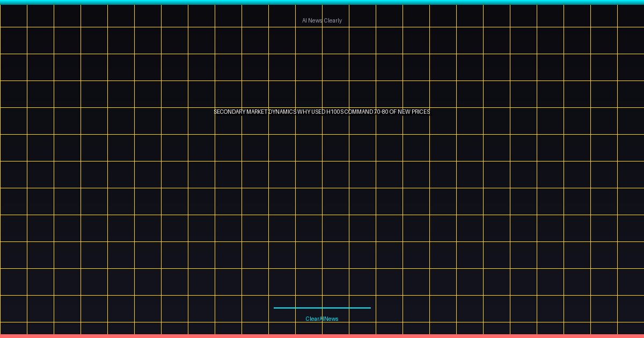This screenshot has height=338, width=644.
Task: Click the coral bottom border strip
Action: 322,336
